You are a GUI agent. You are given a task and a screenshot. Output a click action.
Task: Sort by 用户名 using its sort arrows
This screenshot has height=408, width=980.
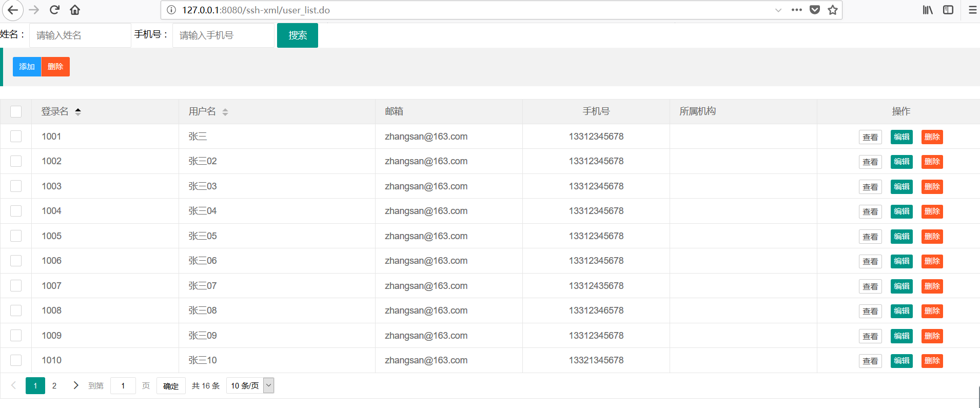[225, 112]
